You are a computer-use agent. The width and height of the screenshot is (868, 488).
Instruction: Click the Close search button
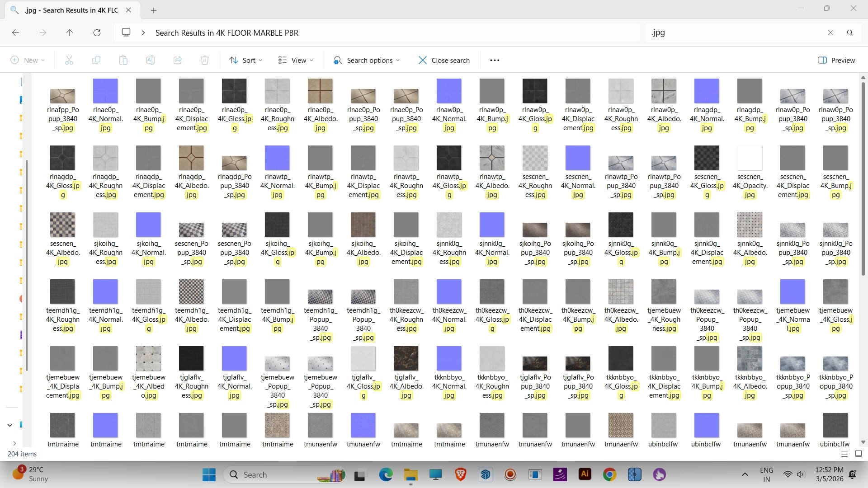click(444, 60)
